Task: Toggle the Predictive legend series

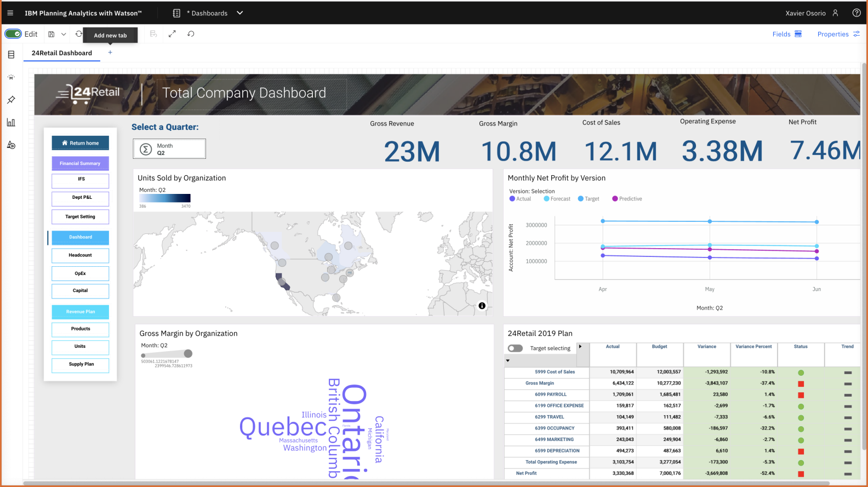Action: tap(627, 199)
